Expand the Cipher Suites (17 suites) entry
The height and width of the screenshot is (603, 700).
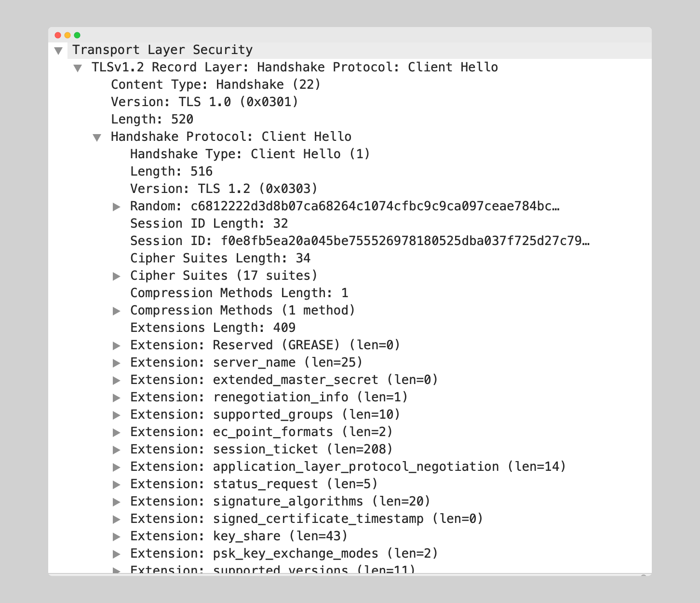[117, 276]
